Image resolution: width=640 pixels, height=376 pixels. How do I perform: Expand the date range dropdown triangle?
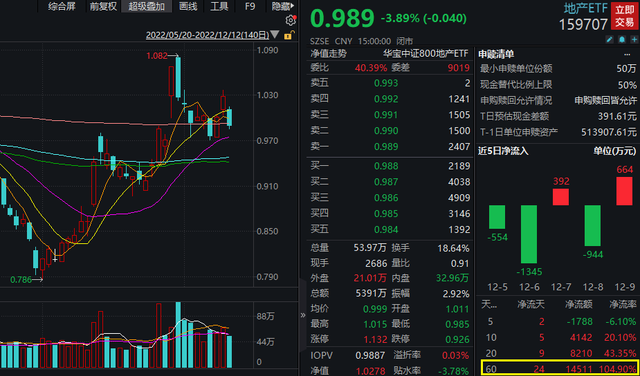[275, 35]
